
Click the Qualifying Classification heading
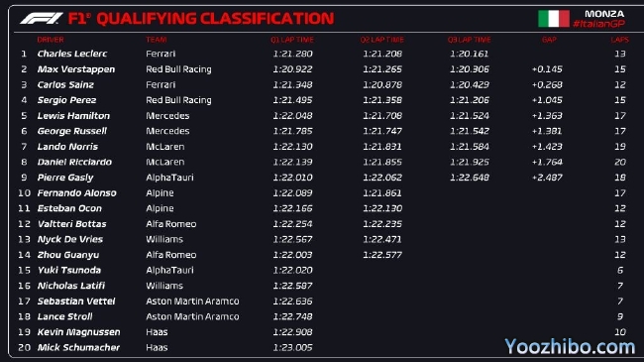point(215,19)
